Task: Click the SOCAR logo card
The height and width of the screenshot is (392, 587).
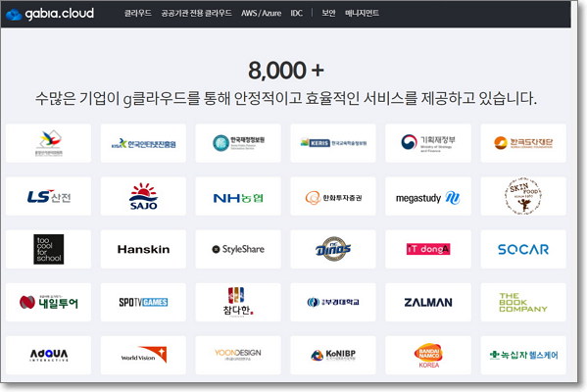Action: pos(523,249)
